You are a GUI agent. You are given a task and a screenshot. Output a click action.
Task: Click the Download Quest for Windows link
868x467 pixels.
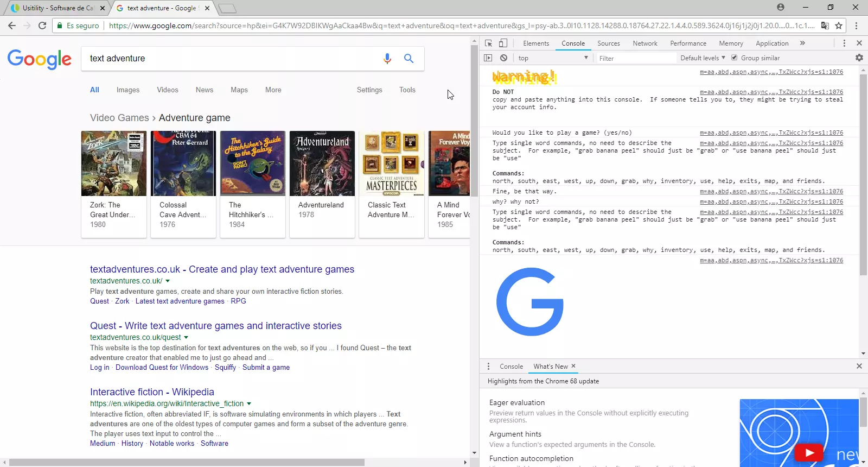(162, 368)
